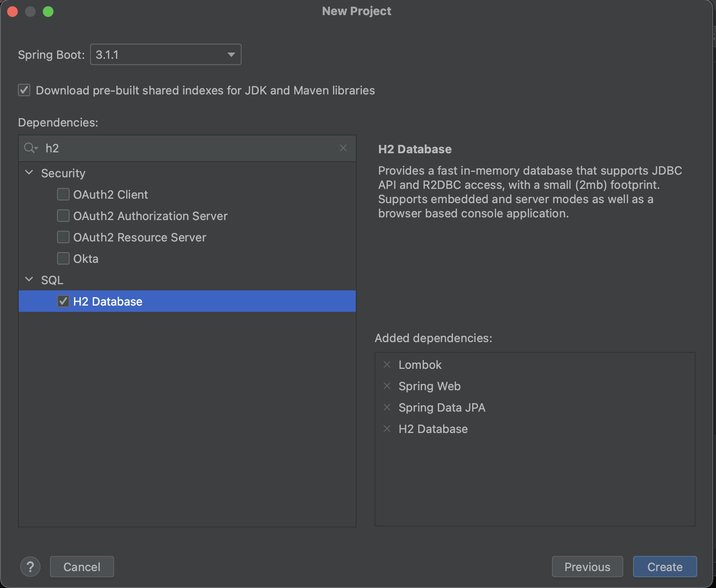716x588 pixels.
Task: Select the H2 Database row text
Action: click(108, 302)
